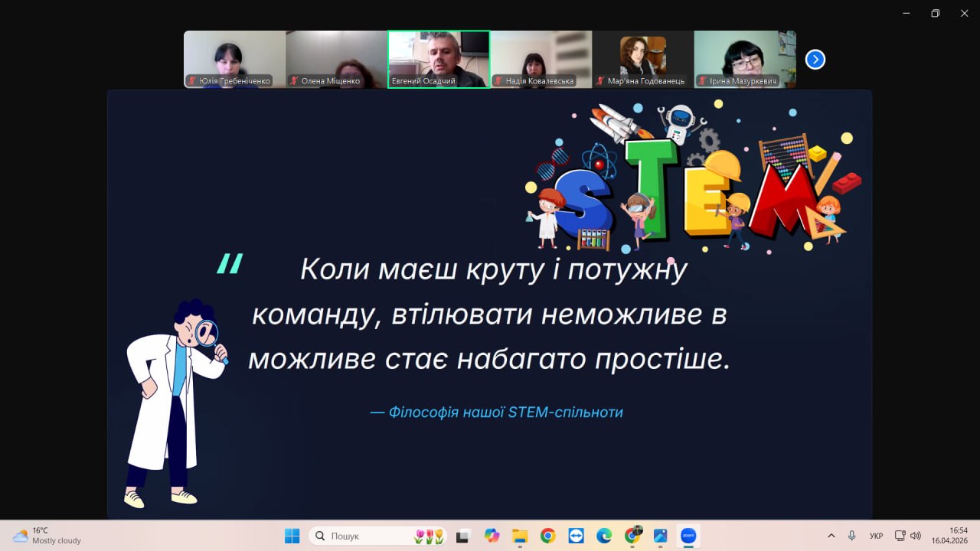Image resolution: width=980 pixels, height=551 pixels.
Task: Open File Explorer folder icon
Action: pos(520,536)
